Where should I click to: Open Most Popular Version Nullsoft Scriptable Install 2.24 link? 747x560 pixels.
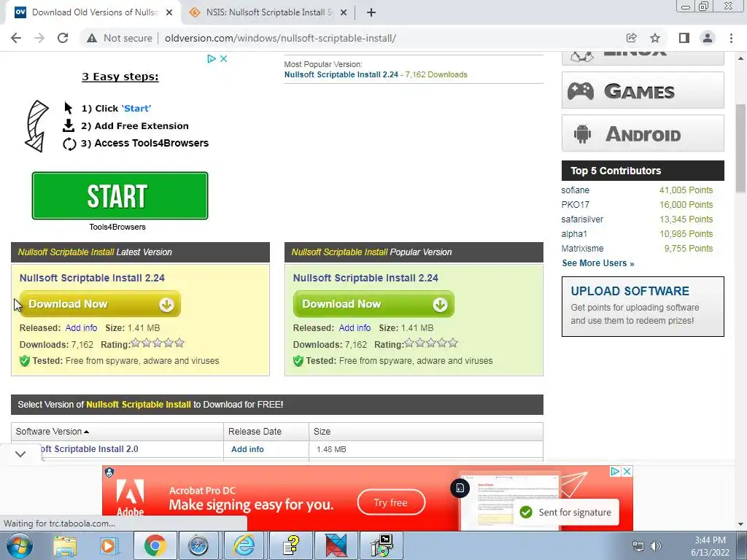click(x=341, y=75)
